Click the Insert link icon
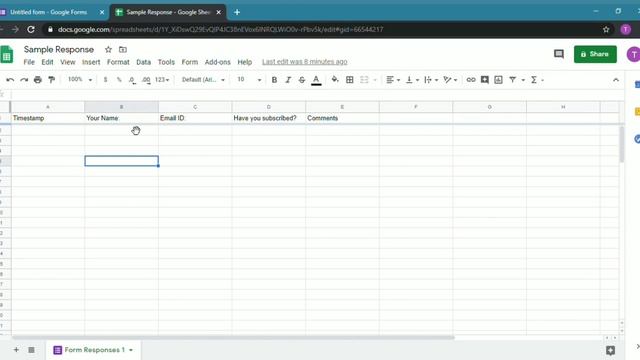Viewport: 640px width, 360px height. point(471,80)
